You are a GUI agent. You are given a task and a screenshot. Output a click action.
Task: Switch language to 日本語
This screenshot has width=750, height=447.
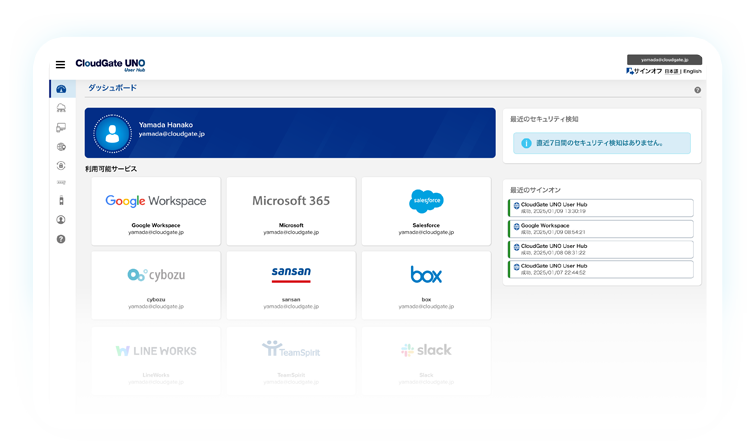point(671,71)
